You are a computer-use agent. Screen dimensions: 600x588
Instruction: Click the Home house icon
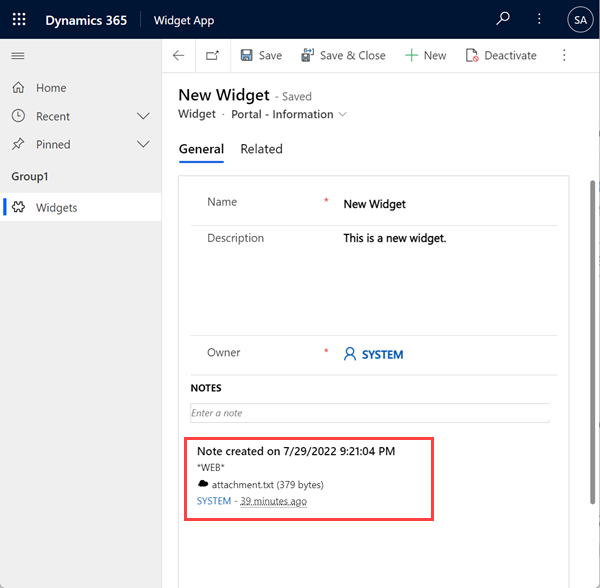pos(18,88)
